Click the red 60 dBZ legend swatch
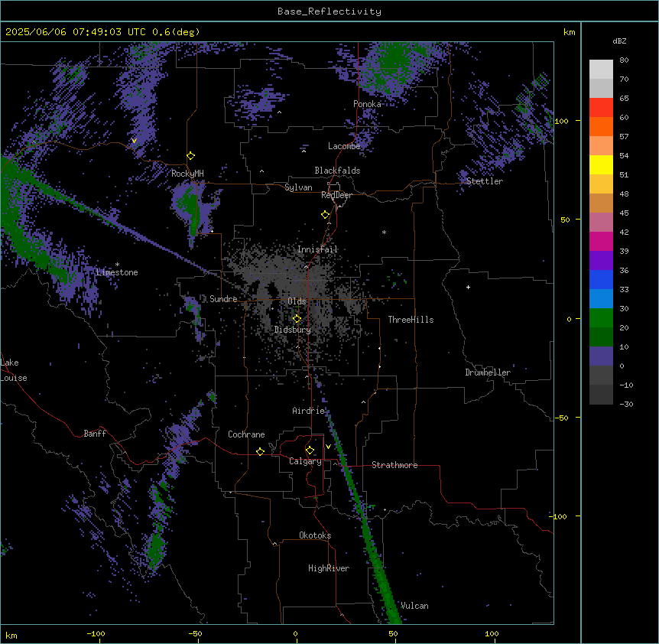 [x=601, y=108]
